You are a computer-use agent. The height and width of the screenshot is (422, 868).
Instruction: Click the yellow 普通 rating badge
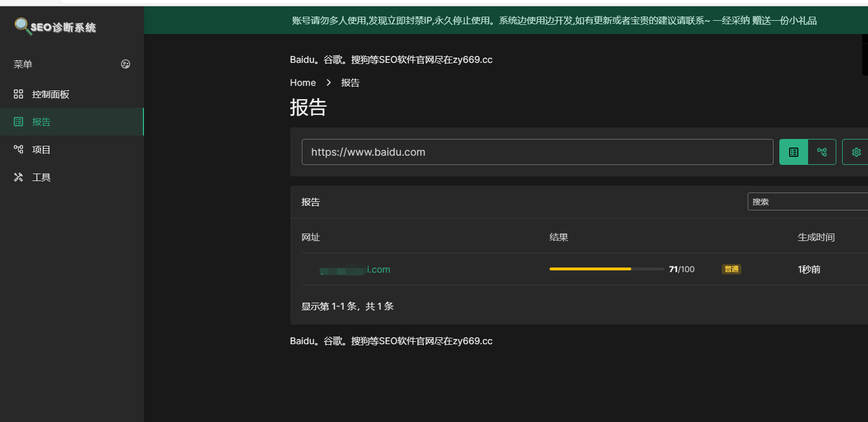[731, 269]
